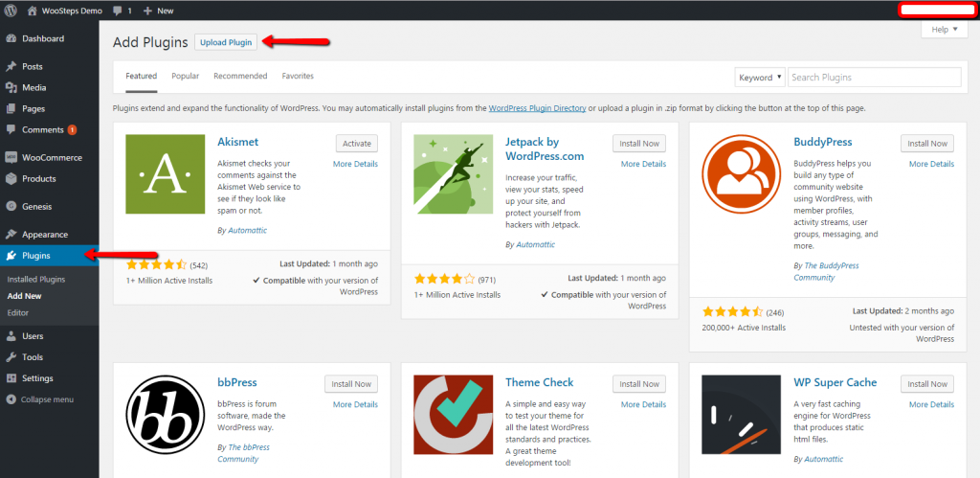
Task: Expand the Help panel
Action: (x=944, y=30)
